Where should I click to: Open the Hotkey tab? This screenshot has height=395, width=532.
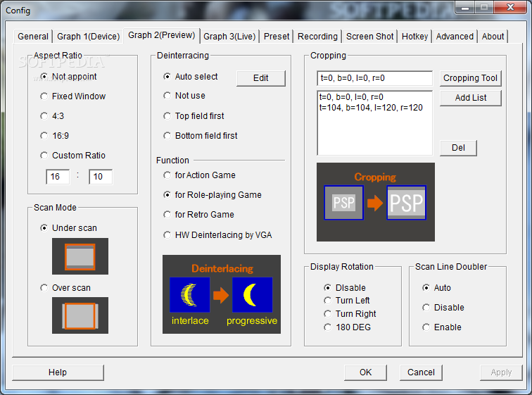pos(414,37)
